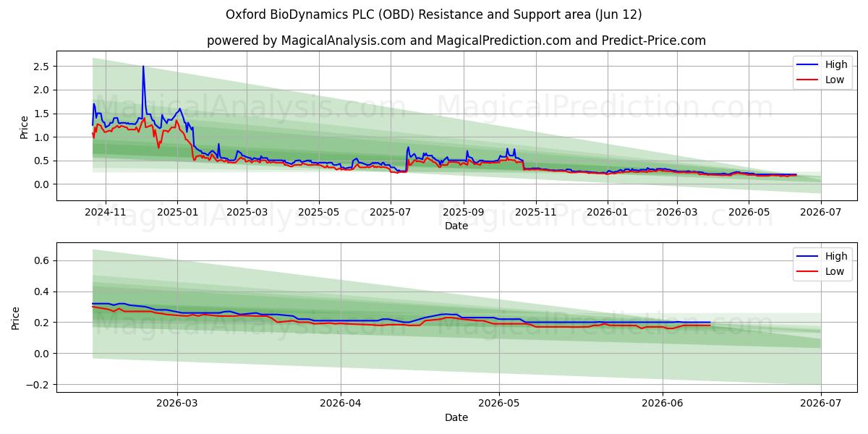Click the 'Date' x-axis label of the top chart
The height and width of the screenshot is (434, 868).
point(456,226)
